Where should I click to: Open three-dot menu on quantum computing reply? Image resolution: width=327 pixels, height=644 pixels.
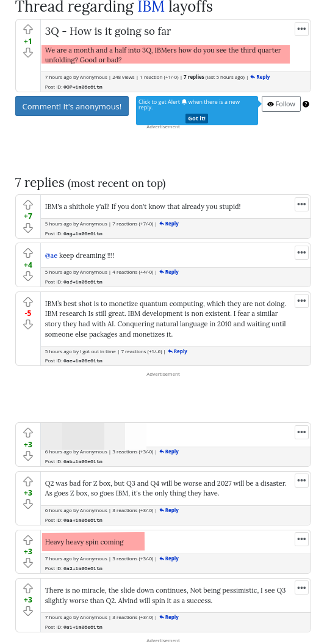coord(301,301)
